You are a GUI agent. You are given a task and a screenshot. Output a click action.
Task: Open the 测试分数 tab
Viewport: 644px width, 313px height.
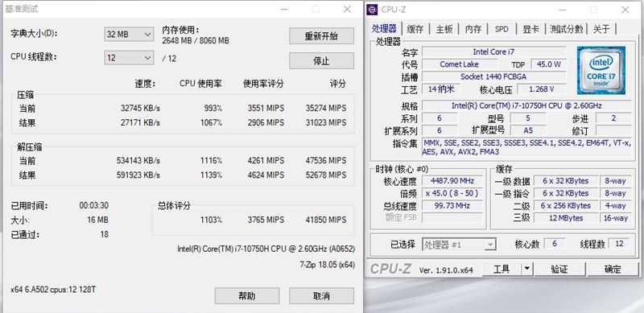click(x=567, y=29)
